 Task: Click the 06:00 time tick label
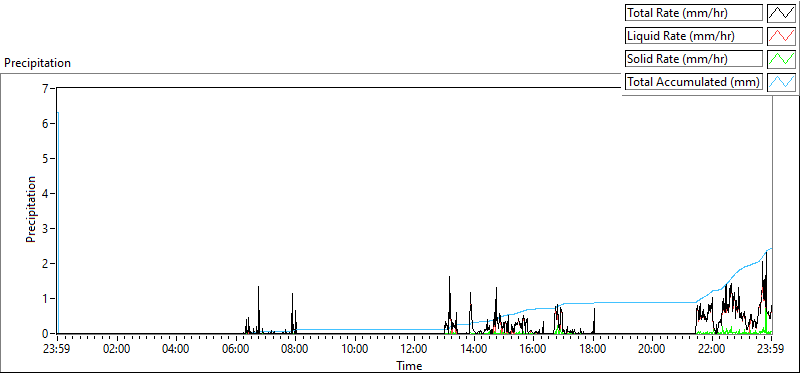(x=236, y=350)
